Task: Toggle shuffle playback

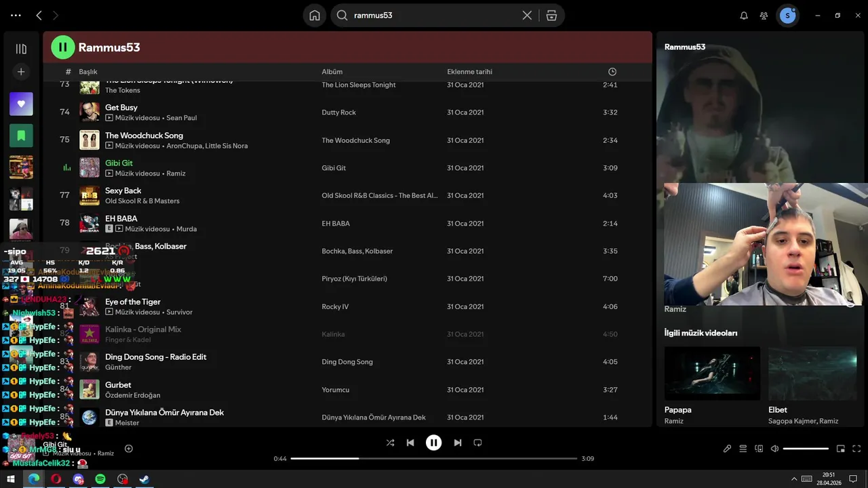Action: [390, 443]
